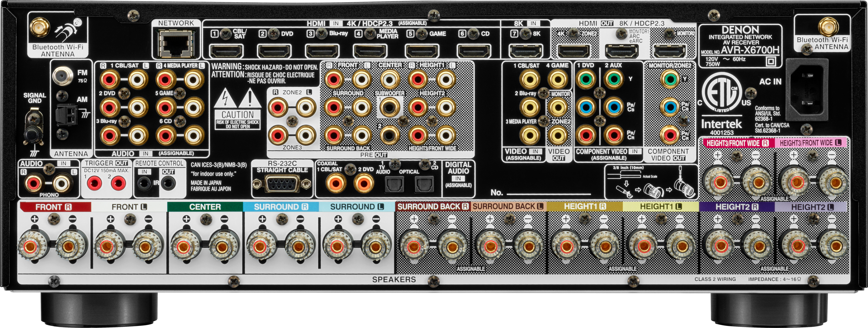Click the MADE IN JAPAN text
This screenshot has height=328, width=868.
206,183
